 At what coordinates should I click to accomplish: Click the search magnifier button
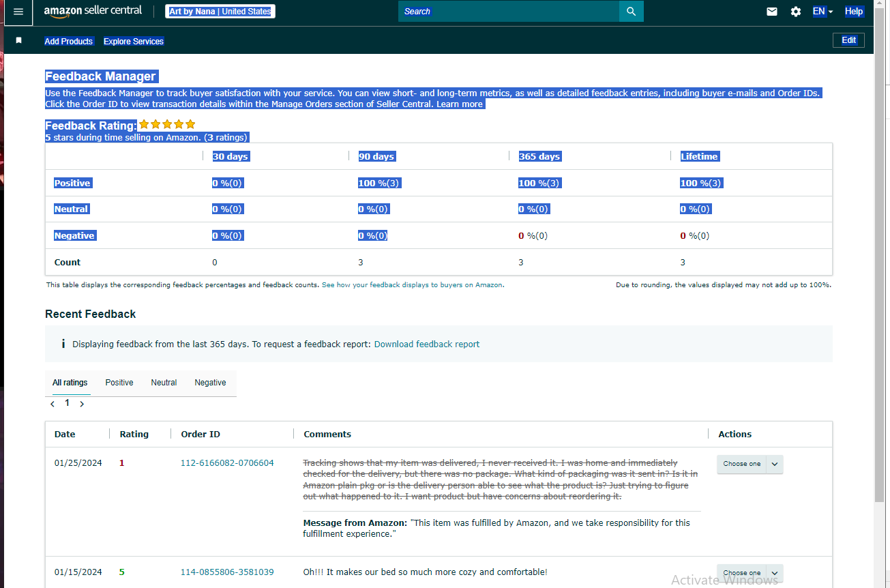click(631, 12)
